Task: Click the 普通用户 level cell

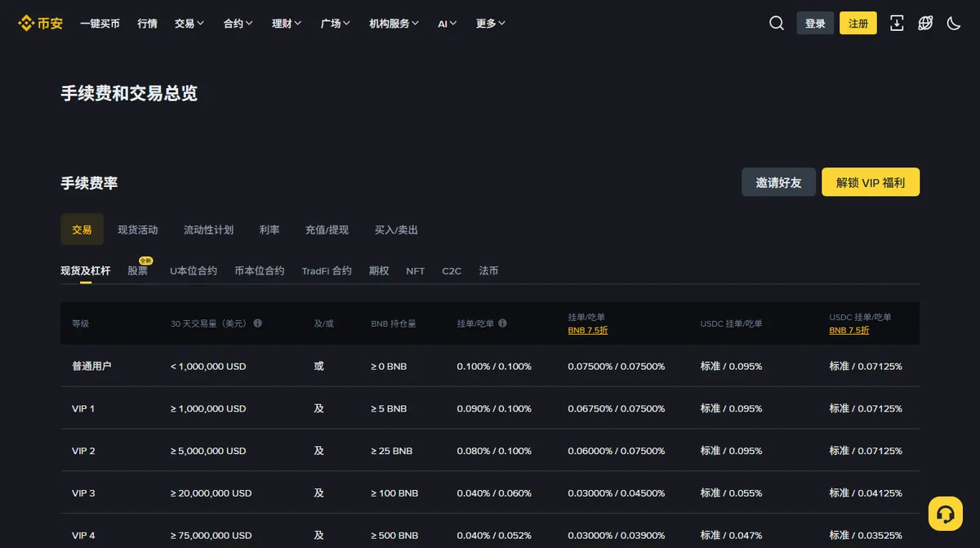Action: pyautogui.click(x=91, y=366)
